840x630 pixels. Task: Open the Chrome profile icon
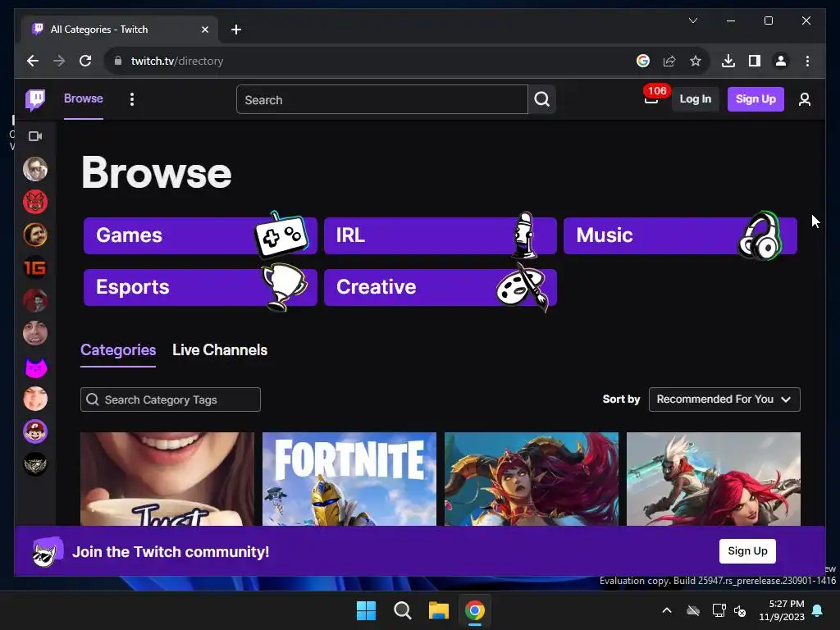[x=781, y=61]
